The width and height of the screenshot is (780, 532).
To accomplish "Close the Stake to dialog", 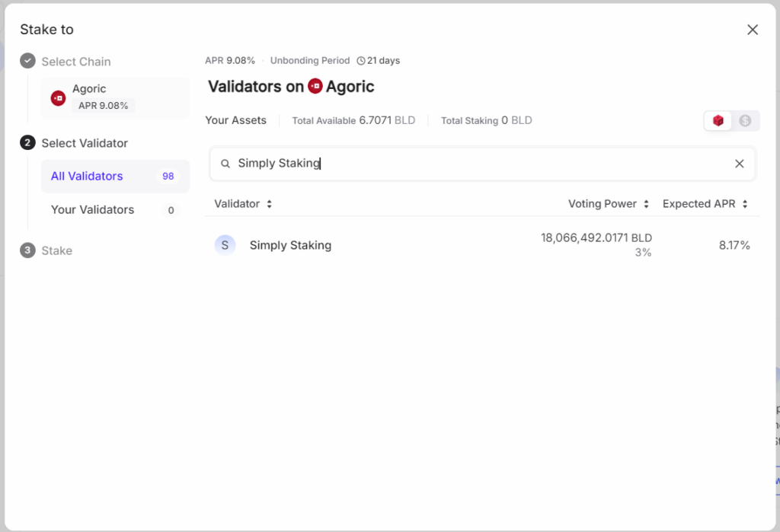I will pyautogui.click(x=753, y=30).
